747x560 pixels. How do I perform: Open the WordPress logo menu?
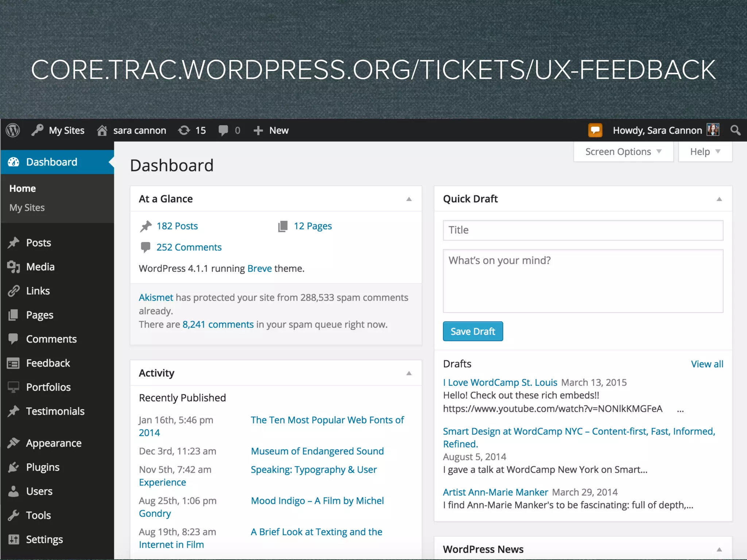pos(13,130)
